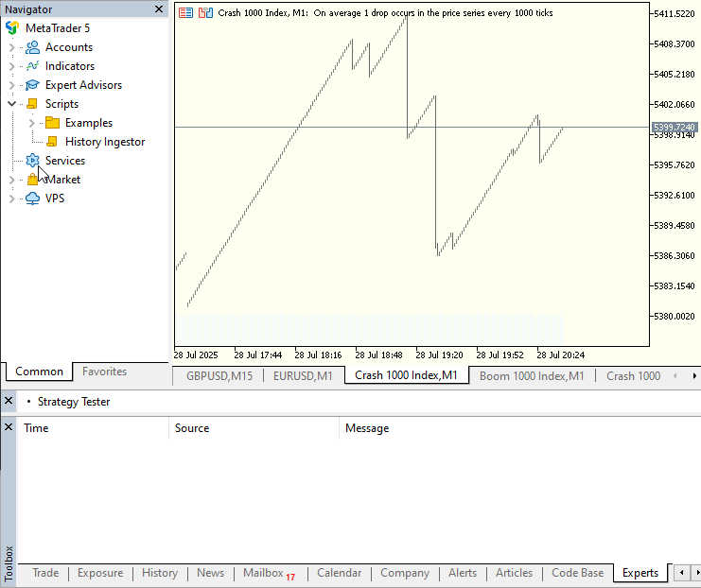Image resolution: width=701 pixels, height=588 pixels.
Task: Close the Navigator panel
Action: (x=159, y=9)
